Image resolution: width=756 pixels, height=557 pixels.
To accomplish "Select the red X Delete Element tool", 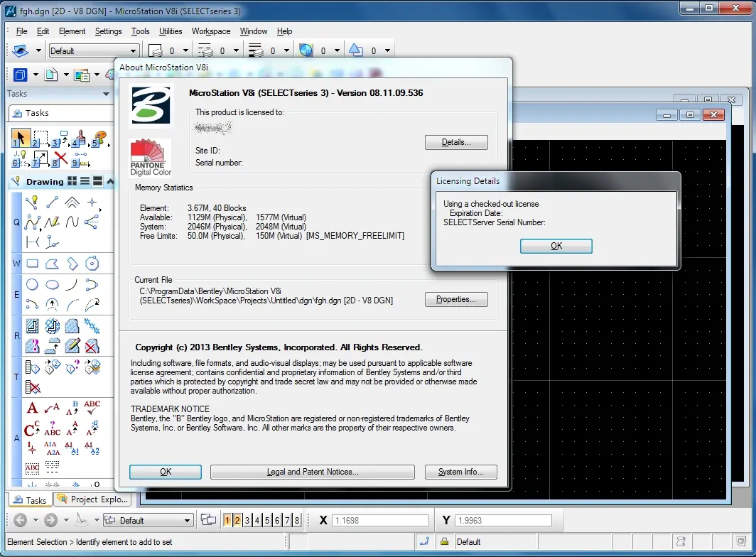I will [x=60, y=158].
